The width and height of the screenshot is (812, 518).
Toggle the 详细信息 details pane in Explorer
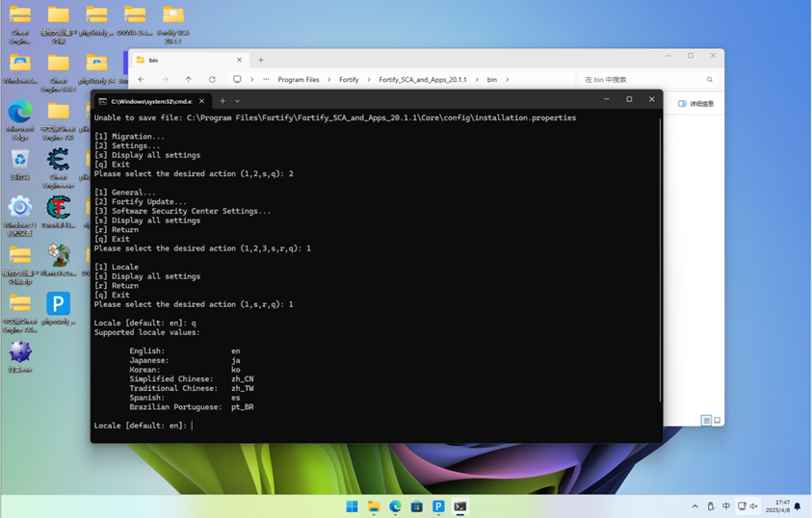click(x=696, y=103)
